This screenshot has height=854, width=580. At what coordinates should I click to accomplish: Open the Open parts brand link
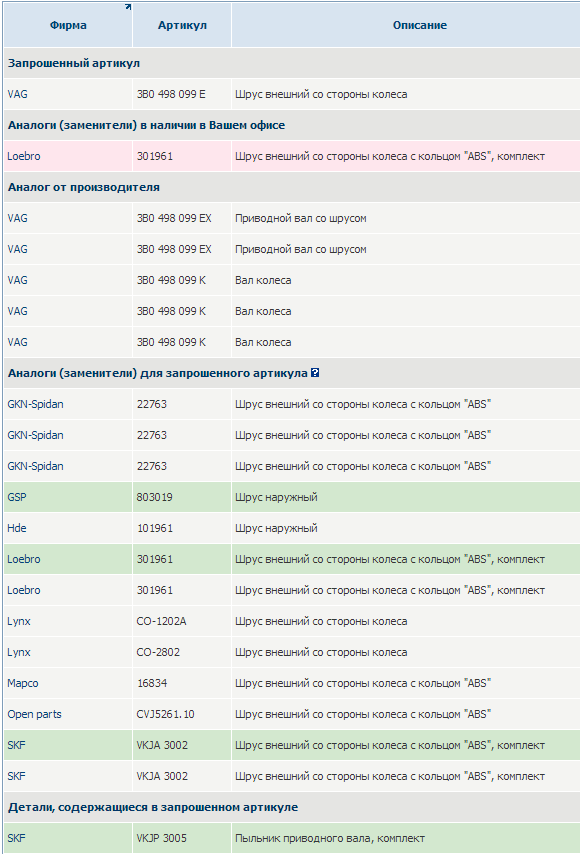click(34, 715)
